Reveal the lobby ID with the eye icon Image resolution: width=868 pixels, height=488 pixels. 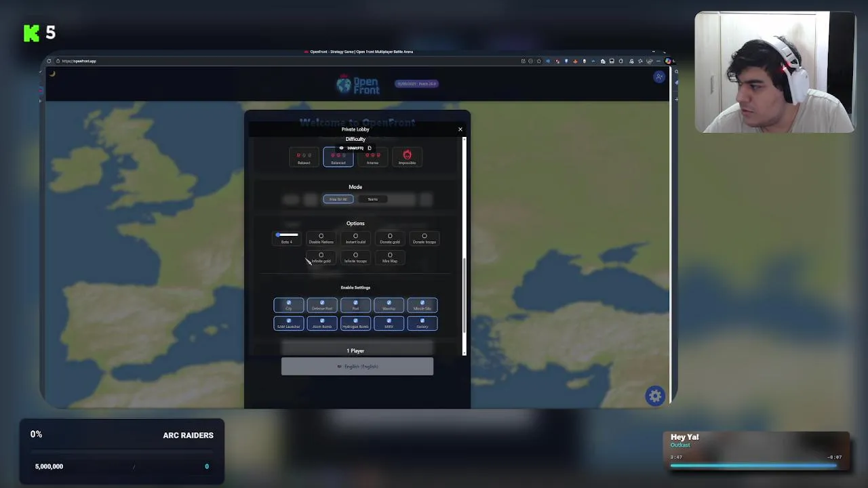point(341,148)
